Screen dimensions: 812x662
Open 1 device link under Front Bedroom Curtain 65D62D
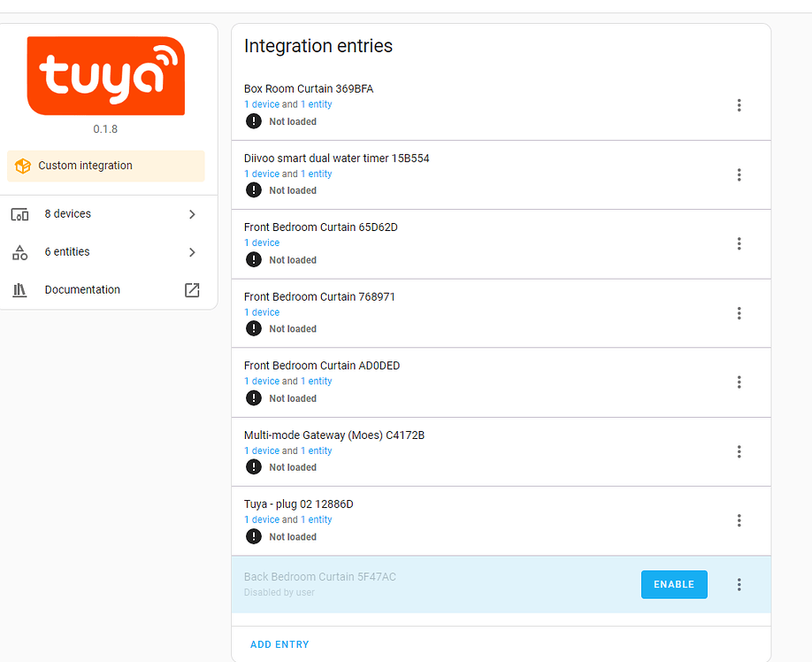[x=262, y=242]
